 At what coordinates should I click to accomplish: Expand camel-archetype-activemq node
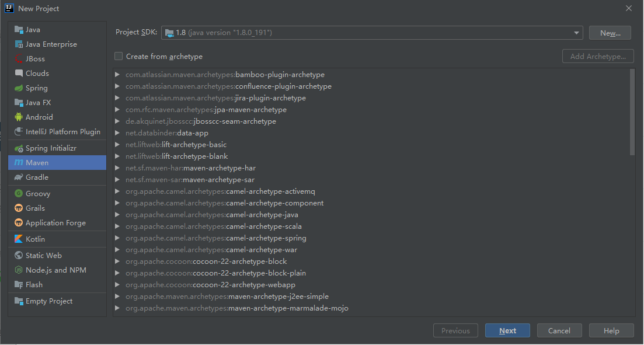point(117,191)
